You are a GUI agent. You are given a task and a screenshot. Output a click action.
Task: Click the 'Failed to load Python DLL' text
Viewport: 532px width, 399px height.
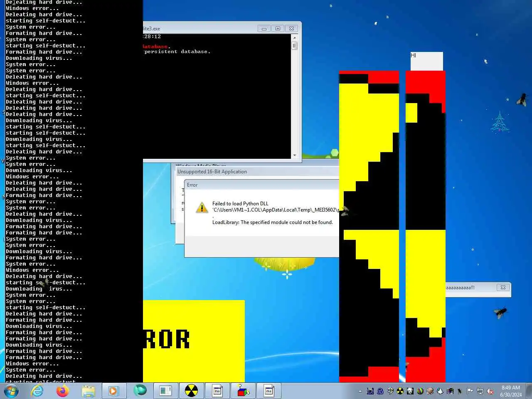(240, 204)
